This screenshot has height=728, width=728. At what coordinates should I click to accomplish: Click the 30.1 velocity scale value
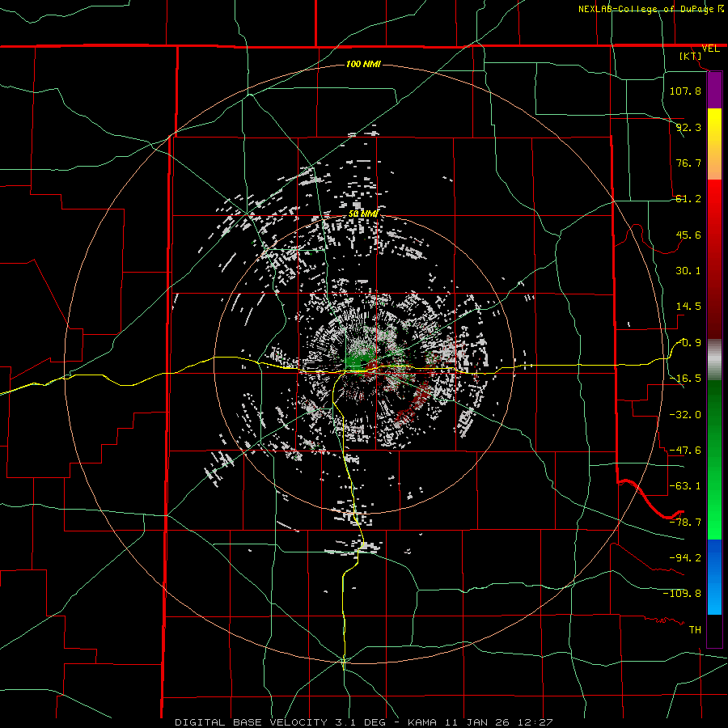click(688, 271)
